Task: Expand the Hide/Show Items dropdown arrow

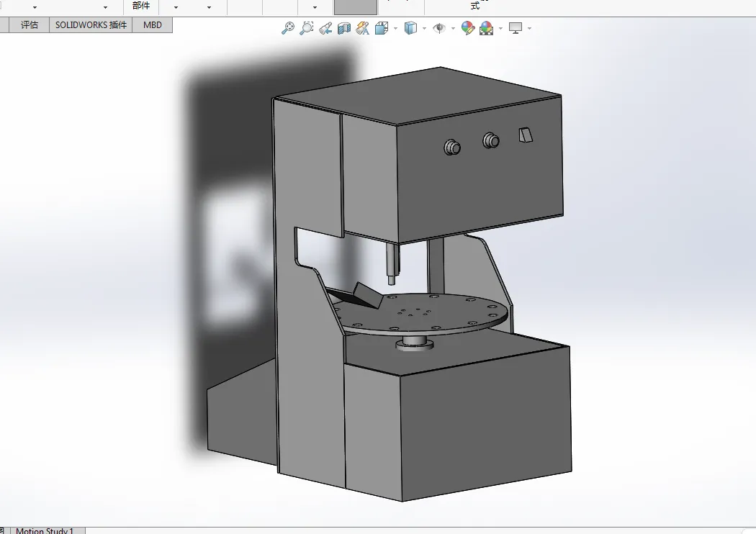Action: pos(453,29)
